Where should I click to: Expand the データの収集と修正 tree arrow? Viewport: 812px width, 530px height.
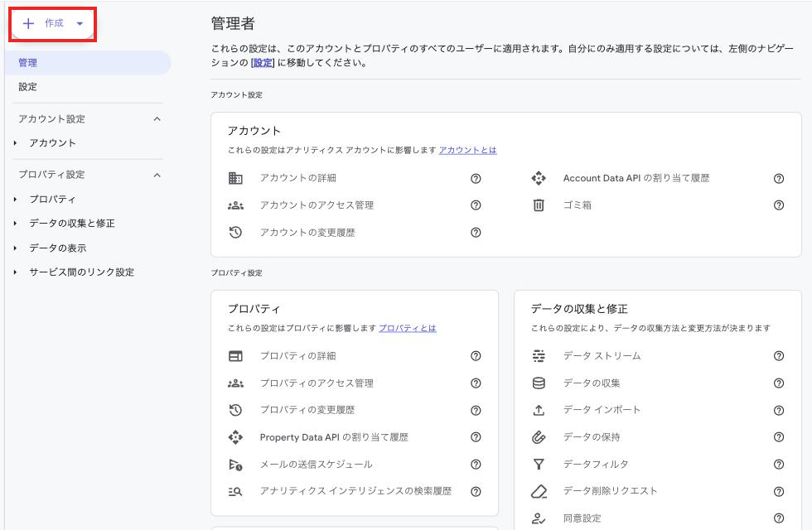pos(16,224)
